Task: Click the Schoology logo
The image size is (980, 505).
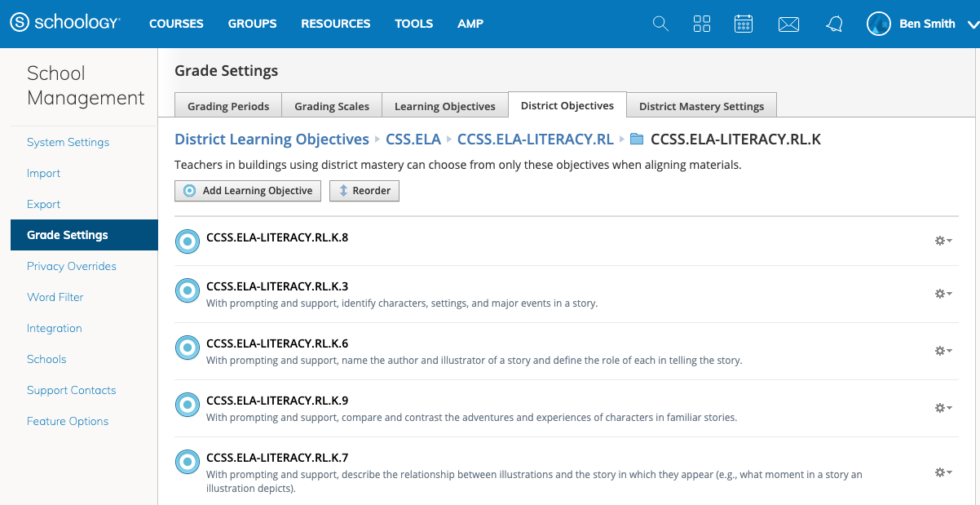Action: [65, 23]
